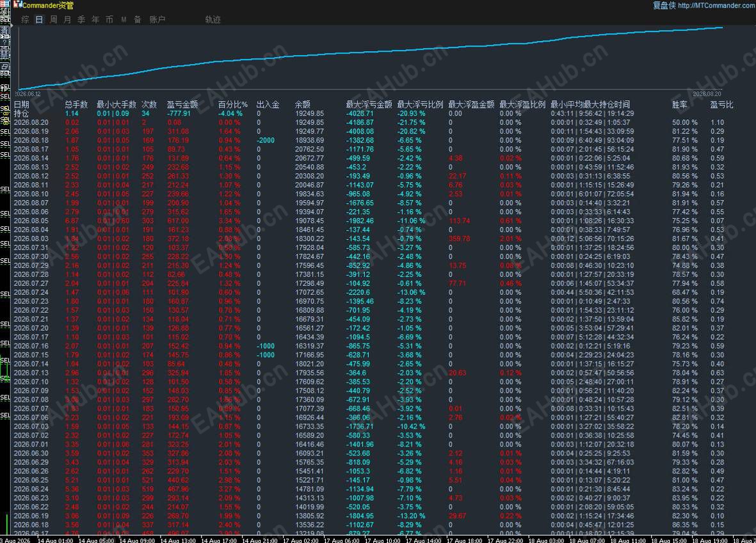756x543 pixels.
Task: Select the 2026.08.05 date row
Action: 31,221
